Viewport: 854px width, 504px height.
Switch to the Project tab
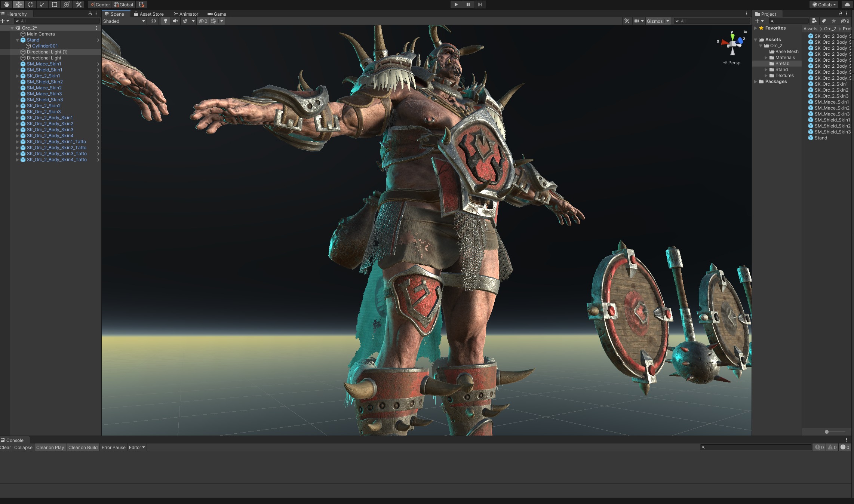pyautogui.click(x=766, y=14)
